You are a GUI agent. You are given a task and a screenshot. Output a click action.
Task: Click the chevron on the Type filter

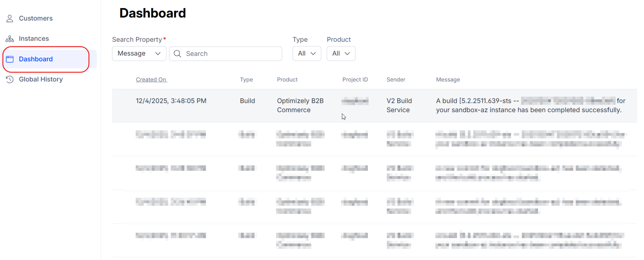click(313, 53)
